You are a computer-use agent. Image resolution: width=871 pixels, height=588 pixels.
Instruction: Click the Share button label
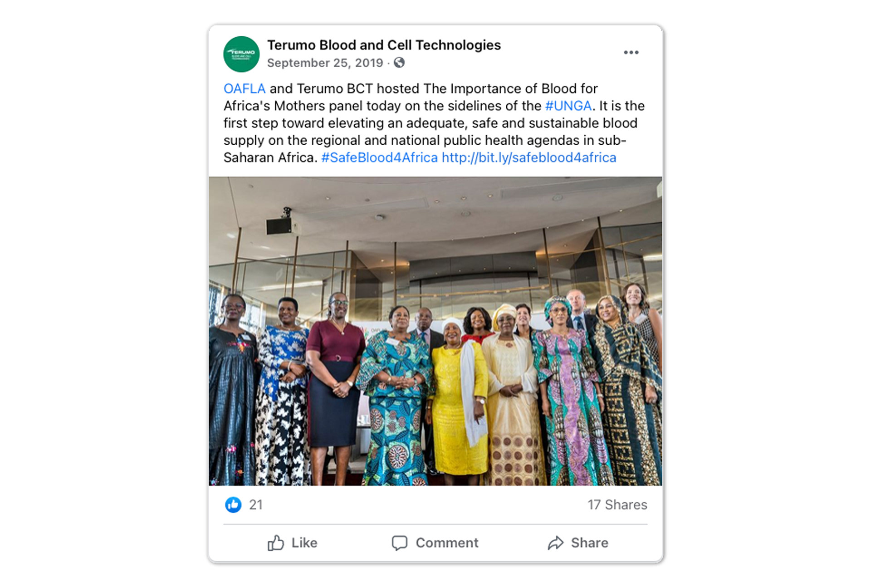pos(589,543)
